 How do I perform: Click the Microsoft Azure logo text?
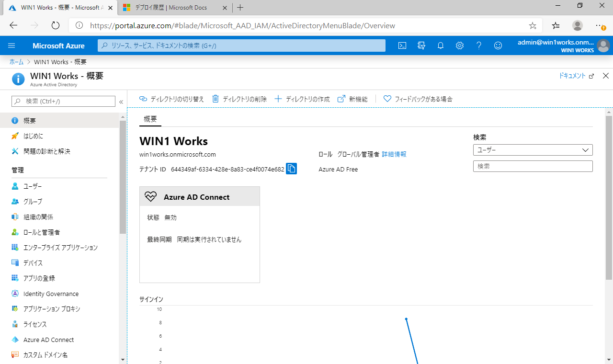click(x=58, y=45)
